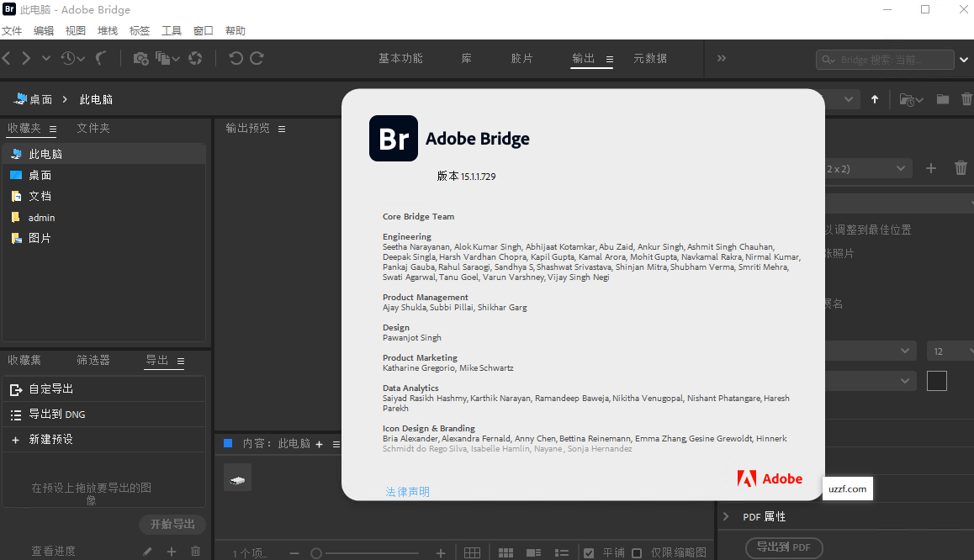
Task: Open the 工具 menu
Action: 171,29
